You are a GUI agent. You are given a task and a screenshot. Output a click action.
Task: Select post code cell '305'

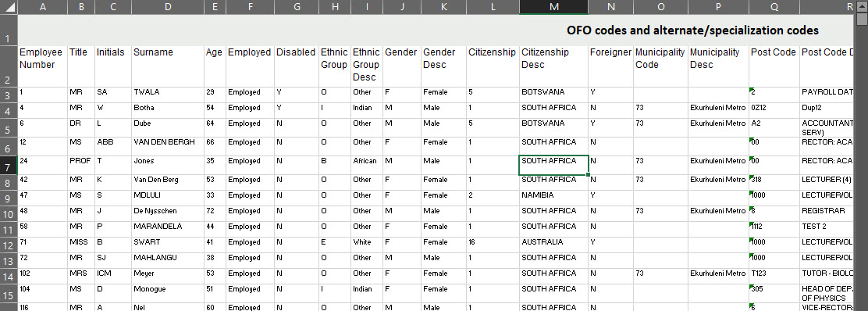(774, 293)
